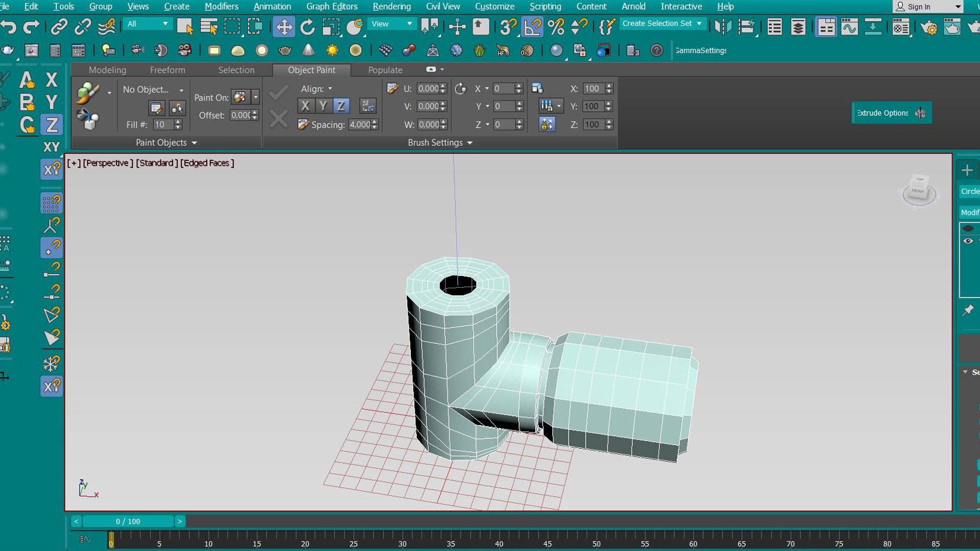Toggle Align X axis button
The width and height of the screenshot is (980, 551).
point(305,106)
